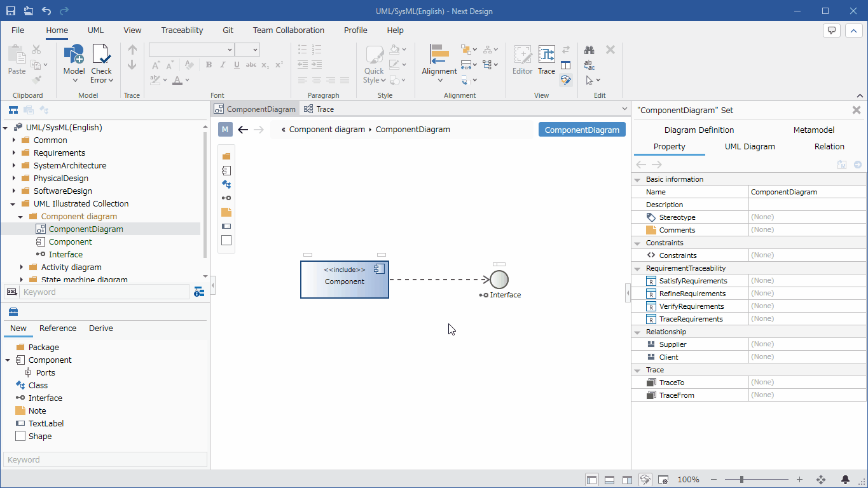
Task: Open the Model add button in ribbon
Action: tap(74, 64)
